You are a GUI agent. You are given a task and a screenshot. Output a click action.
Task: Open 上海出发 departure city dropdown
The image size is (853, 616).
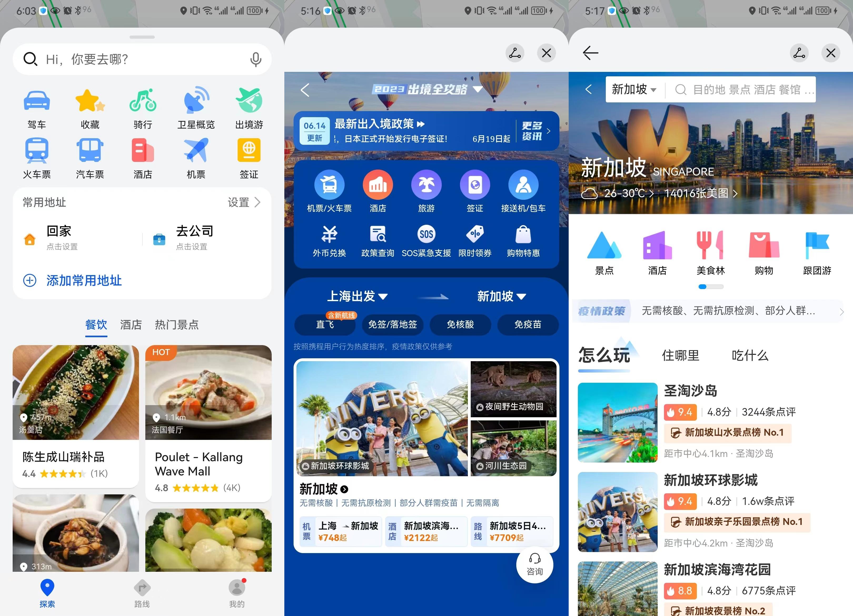coord(357,296)
